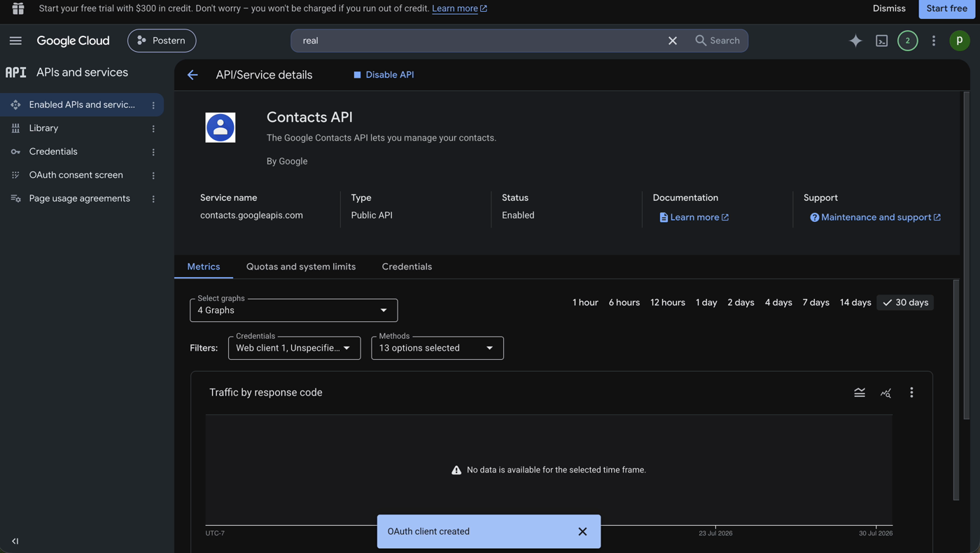Activate Cloud Shell terminal icon
980x553 pixels.
click(882, 41)
